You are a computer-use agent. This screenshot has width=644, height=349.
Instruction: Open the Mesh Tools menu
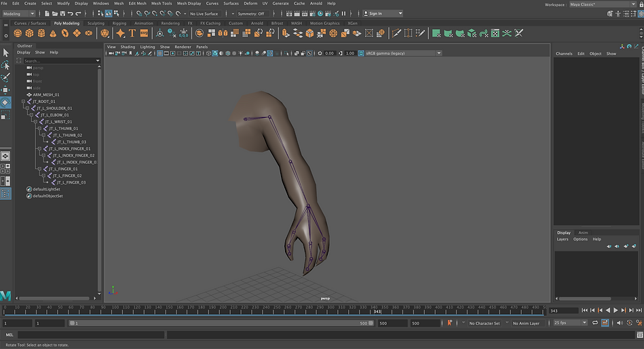[x=162, y=3]
